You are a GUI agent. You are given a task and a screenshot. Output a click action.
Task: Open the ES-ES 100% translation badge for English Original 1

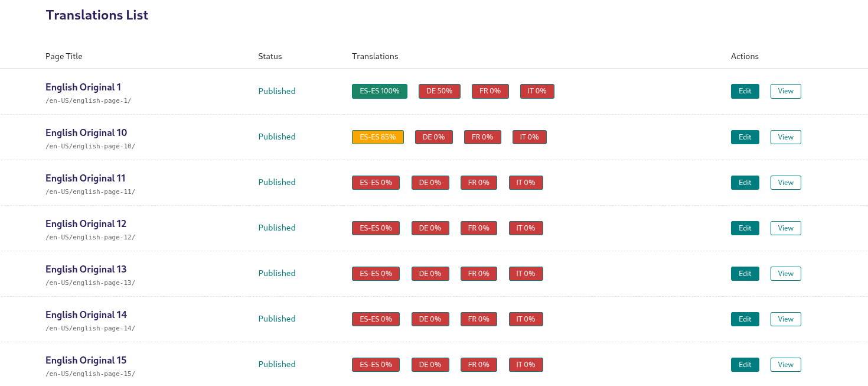379,91
